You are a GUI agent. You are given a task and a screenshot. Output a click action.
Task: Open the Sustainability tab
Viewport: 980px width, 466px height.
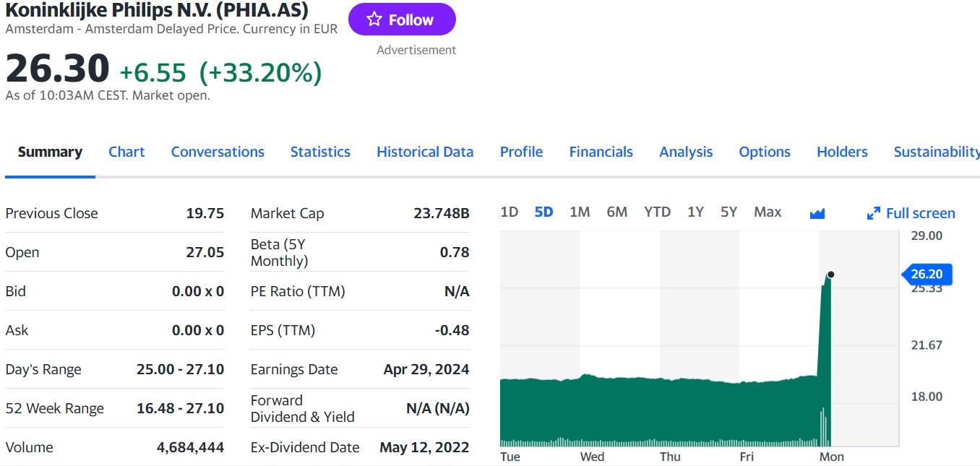click(x=937, y=152)
